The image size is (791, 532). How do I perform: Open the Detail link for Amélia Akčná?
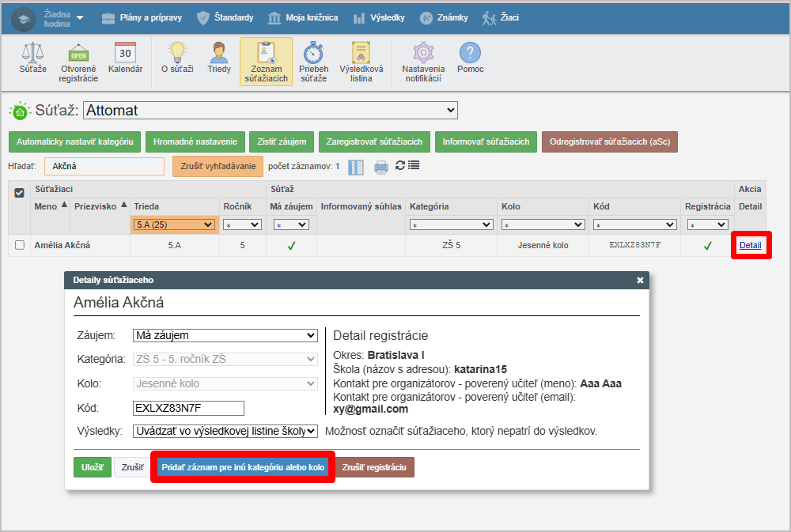coord(750,245)
